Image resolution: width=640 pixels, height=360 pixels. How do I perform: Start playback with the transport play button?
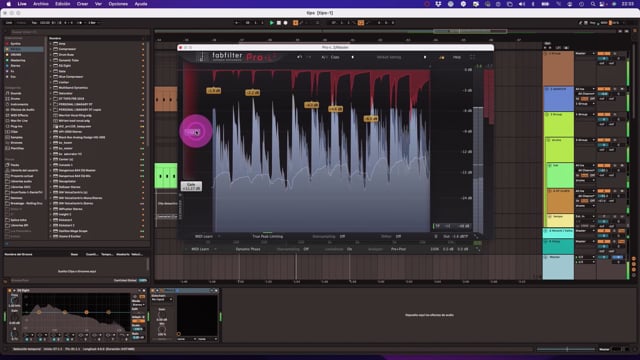pos(272,23)
